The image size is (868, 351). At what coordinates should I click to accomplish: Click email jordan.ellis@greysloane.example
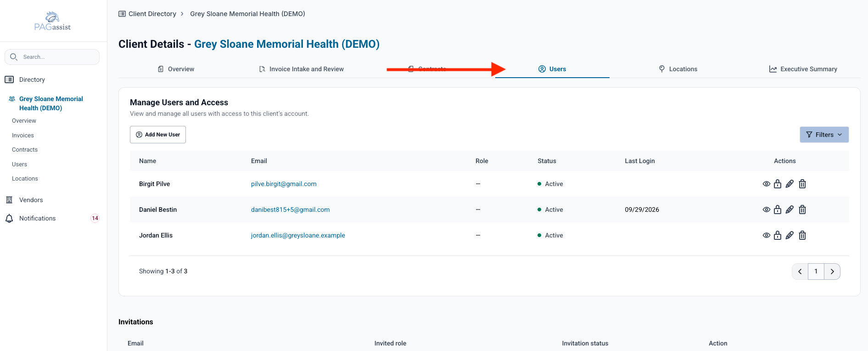coord(298,235)
